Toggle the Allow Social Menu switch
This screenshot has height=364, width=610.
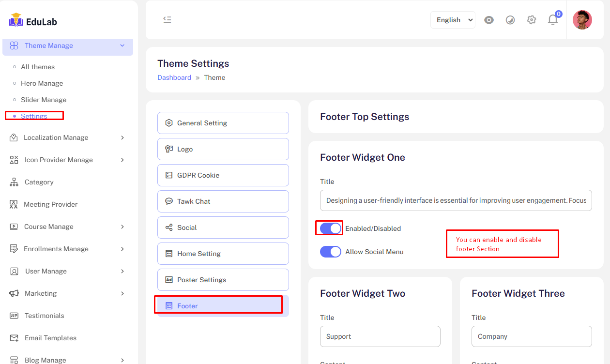click(331, 252)
